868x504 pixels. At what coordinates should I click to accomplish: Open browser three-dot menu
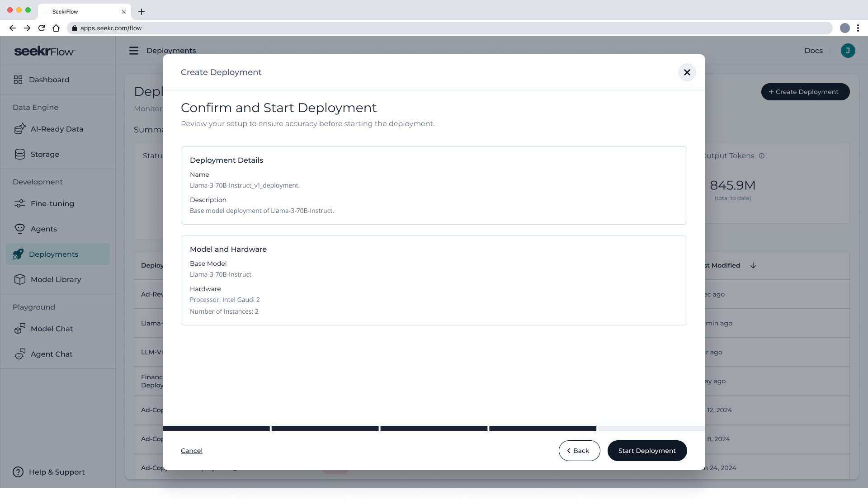pyautogui.click(x=858, y=28)
